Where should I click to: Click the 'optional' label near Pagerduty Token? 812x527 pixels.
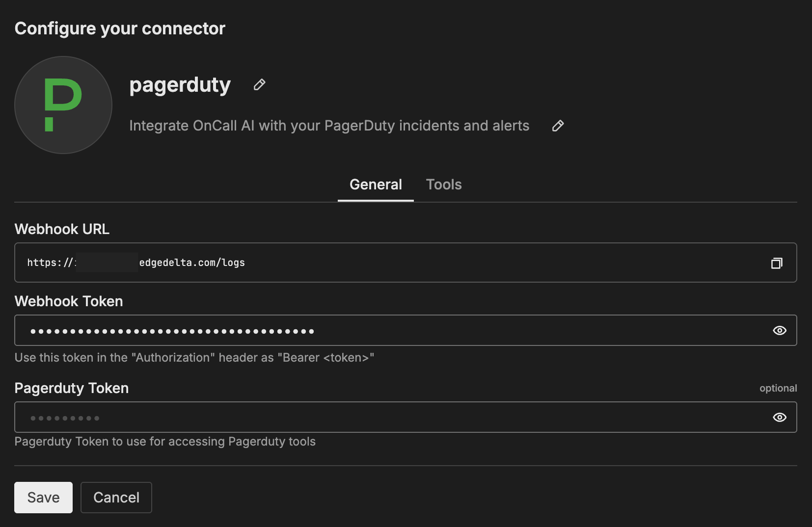(778, 388)
